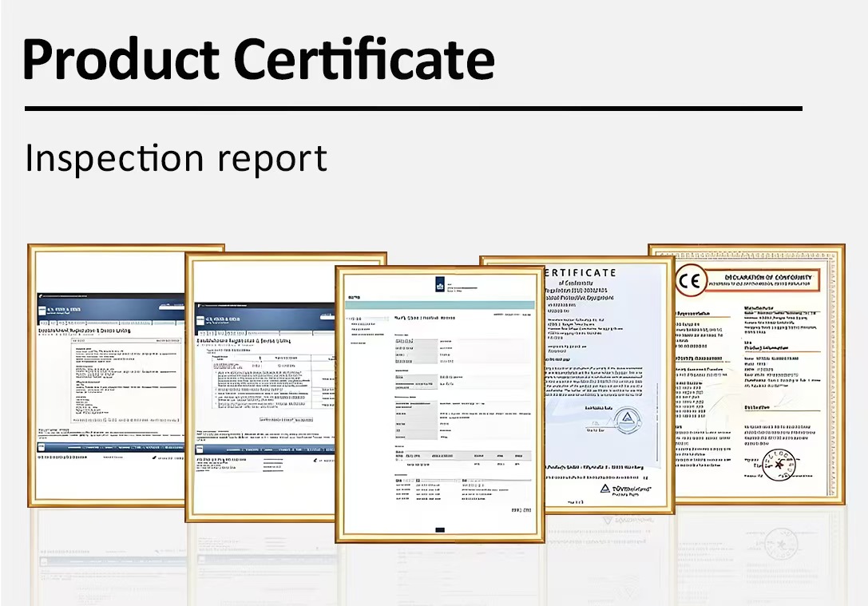Click the "Declaration of Conformity" title

[x=768, y=277]
